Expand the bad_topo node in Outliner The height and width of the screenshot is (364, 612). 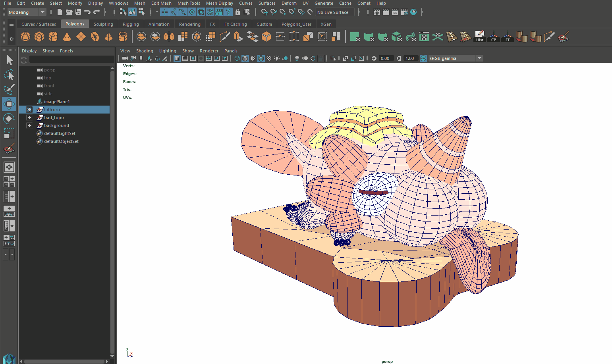[x=29, y=117]
